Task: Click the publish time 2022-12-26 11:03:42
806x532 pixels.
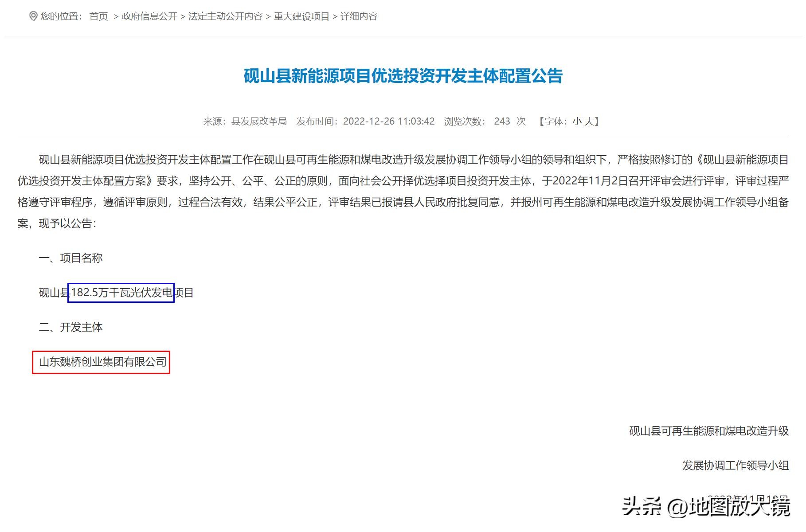Action: pyautogui.click(x=388, y=121)
